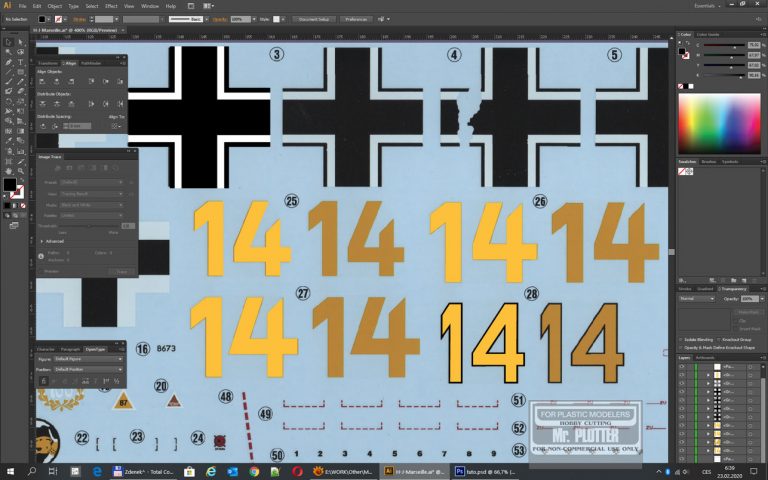Toggle Preview checkbox in Image Trace panel
The image size is (768, 480).
[x=41, y=271]
